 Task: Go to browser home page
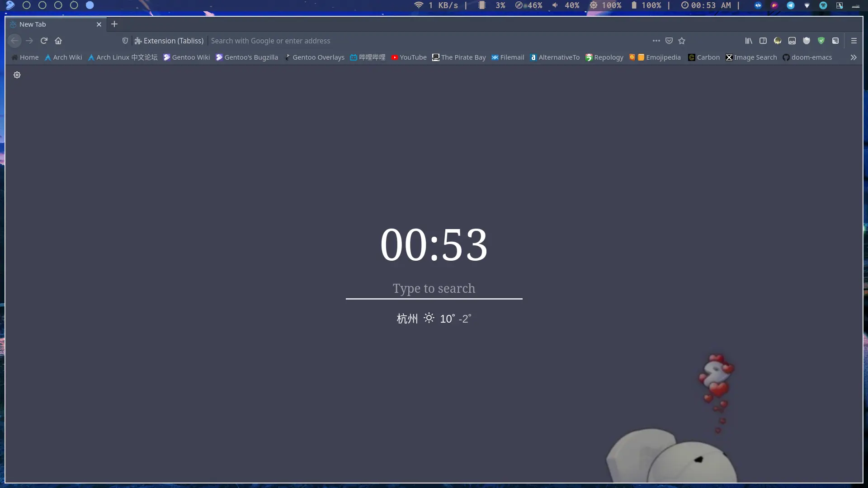click(x=58, y=41)
